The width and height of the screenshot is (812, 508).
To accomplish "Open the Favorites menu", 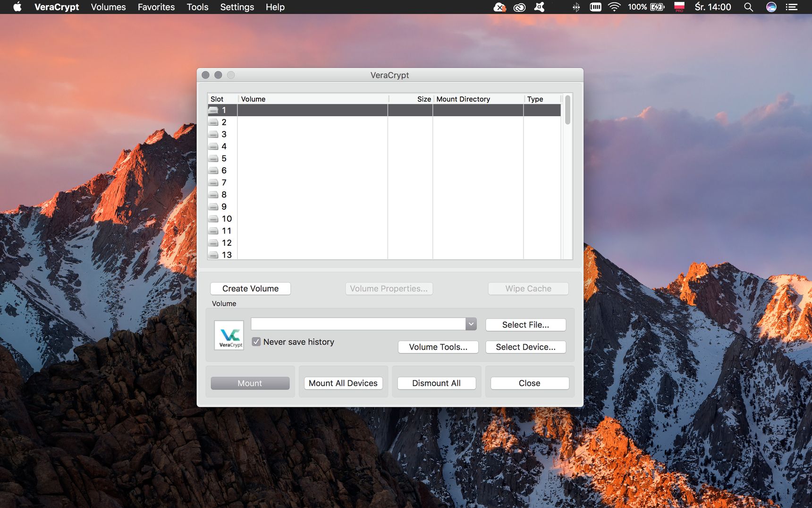I will (156, 7).
